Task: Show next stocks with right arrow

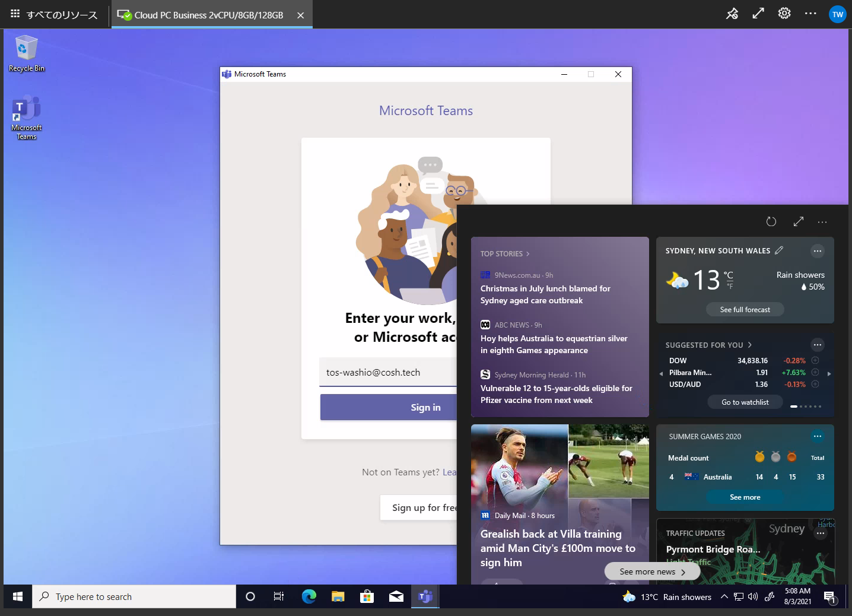Action: click(829, 373)
